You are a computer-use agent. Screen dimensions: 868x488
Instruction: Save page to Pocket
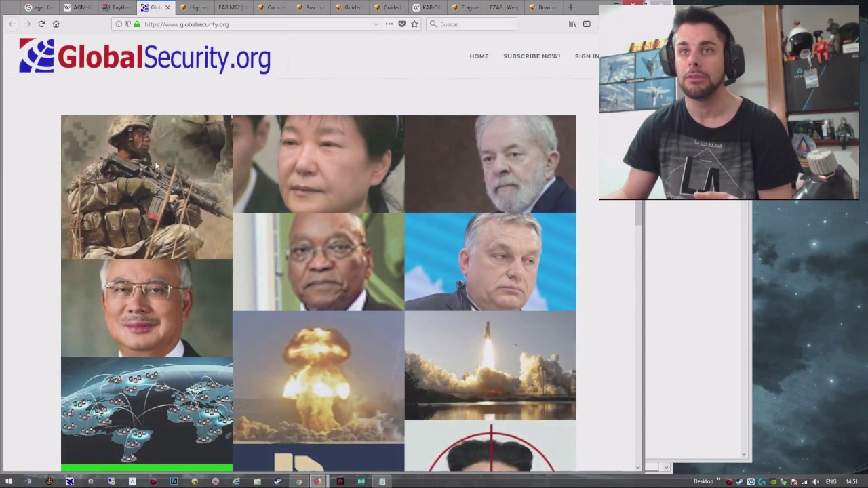[x=401, y=24]
